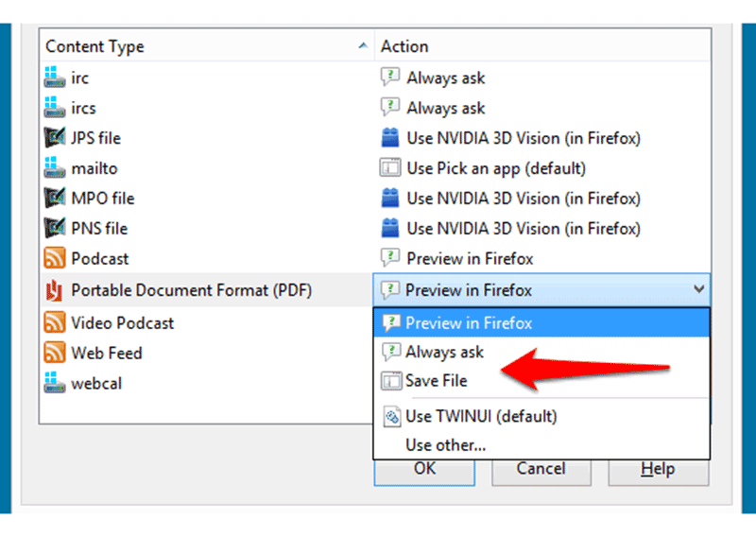This screenshot has height=537, width=756.
Task: Click the Action column header
Action: [542, 46]
